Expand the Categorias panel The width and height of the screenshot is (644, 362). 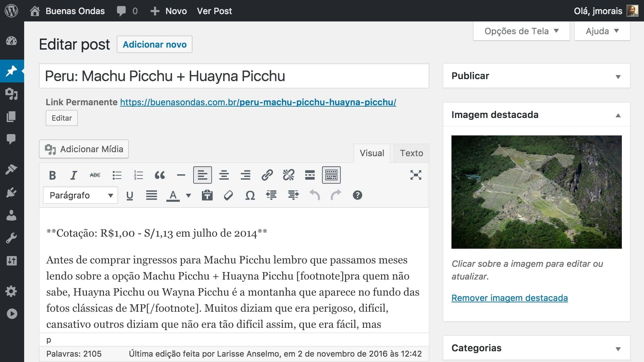tap(618, 349)
